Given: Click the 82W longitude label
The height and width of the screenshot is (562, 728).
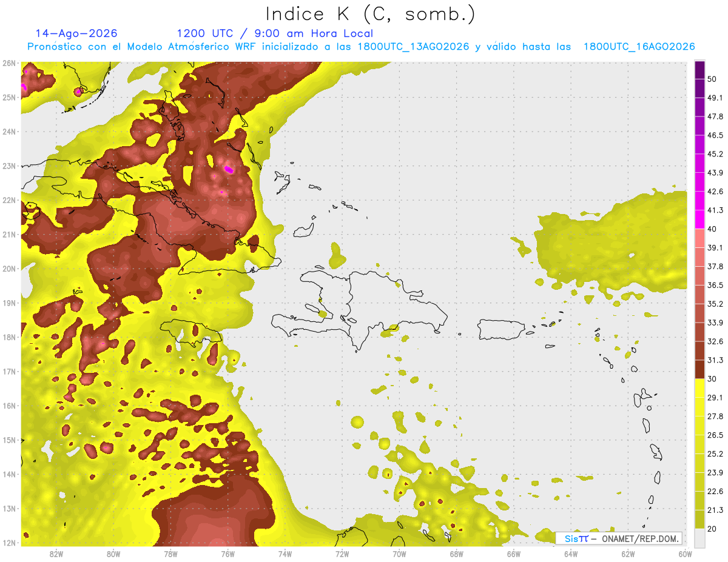Looking at the screenshot, I should pos(56,554).
